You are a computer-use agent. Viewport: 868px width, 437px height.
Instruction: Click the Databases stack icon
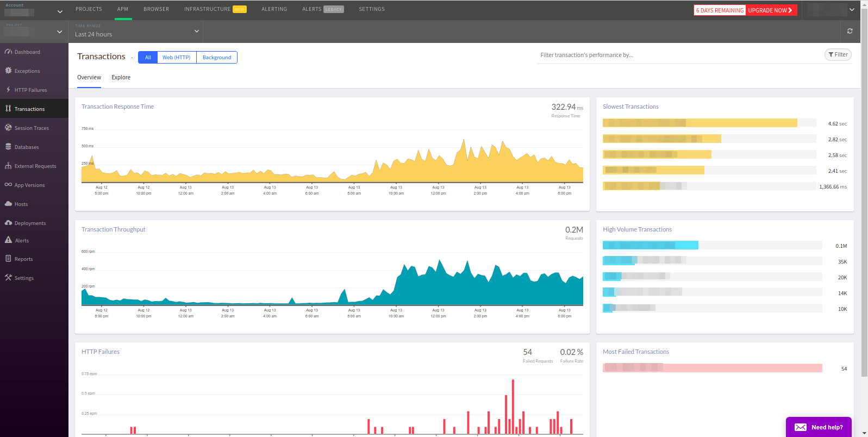pyautogui.click(x=8, y=147)
